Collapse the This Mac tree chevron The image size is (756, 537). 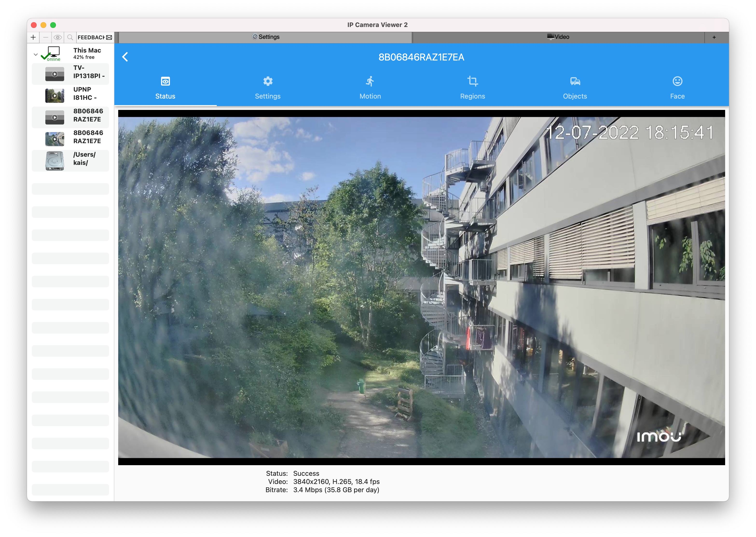click(x=36, y=54)
